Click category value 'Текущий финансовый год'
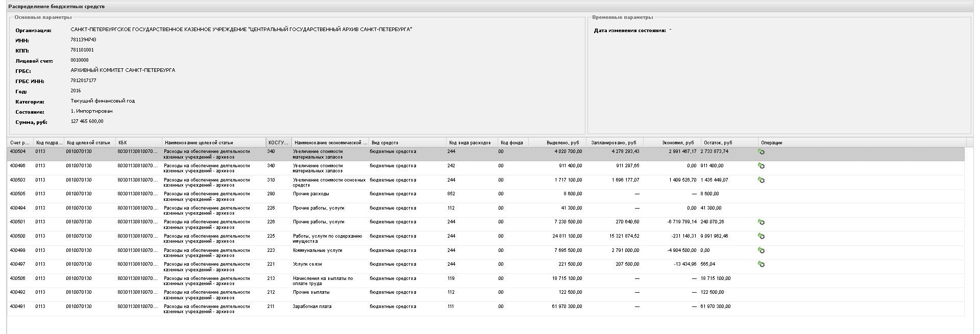This screenshot has height=334, width=980. [103, 101]
